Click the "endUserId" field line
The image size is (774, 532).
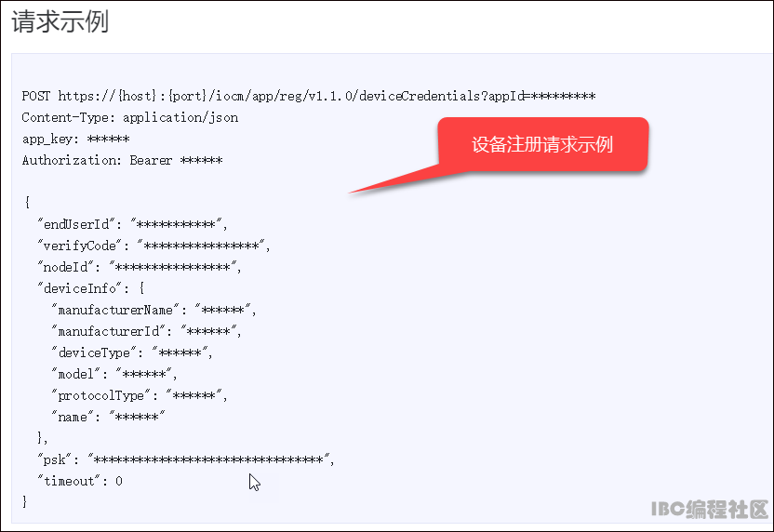(x=132, y=224)
